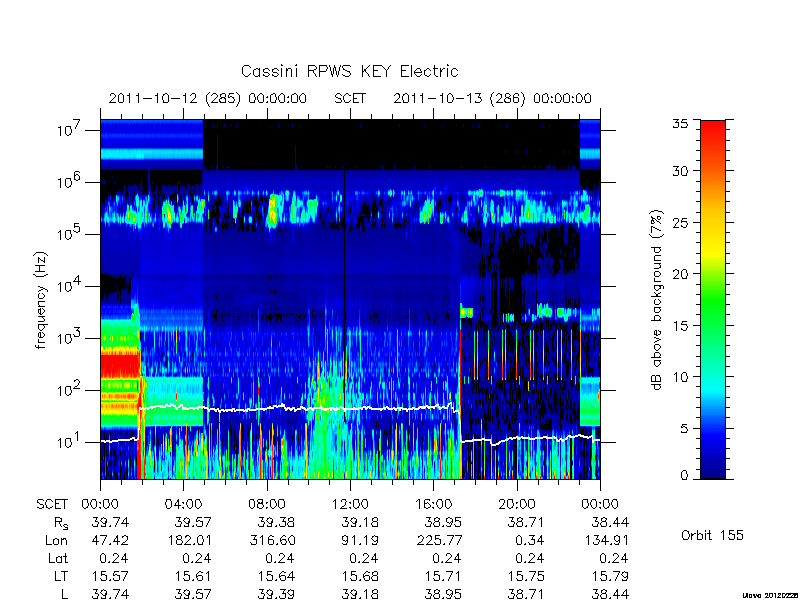Click the LT value "15.75"
Screen dimensions: 800x600
coord(527,576)
